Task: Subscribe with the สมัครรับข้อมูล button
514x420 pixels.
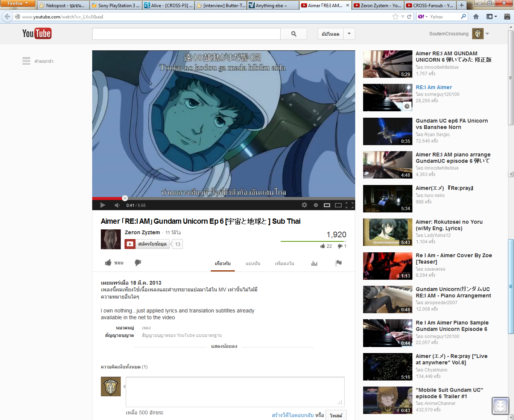Action: click(148, 244)
